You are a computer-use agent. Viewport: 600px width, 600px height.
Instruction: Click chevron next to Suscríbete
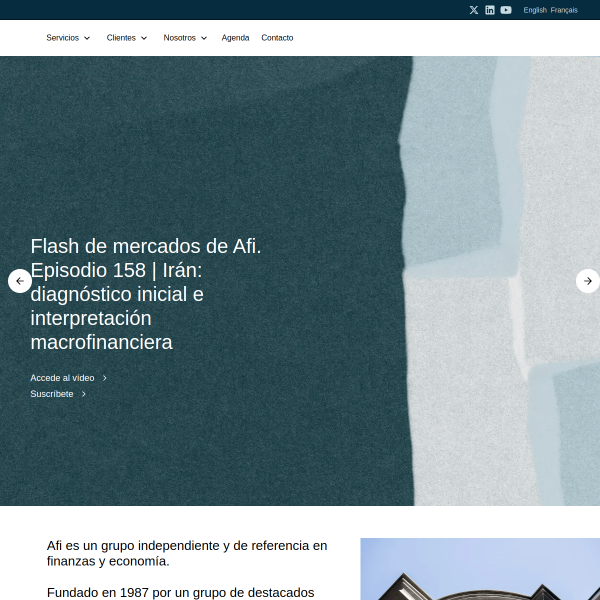coord(83,394)
